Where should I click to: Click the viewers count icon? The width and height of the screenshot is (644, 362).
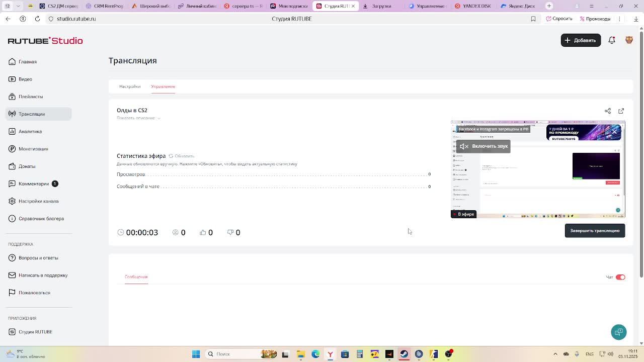pyautogui.click(x=176, y=232)
